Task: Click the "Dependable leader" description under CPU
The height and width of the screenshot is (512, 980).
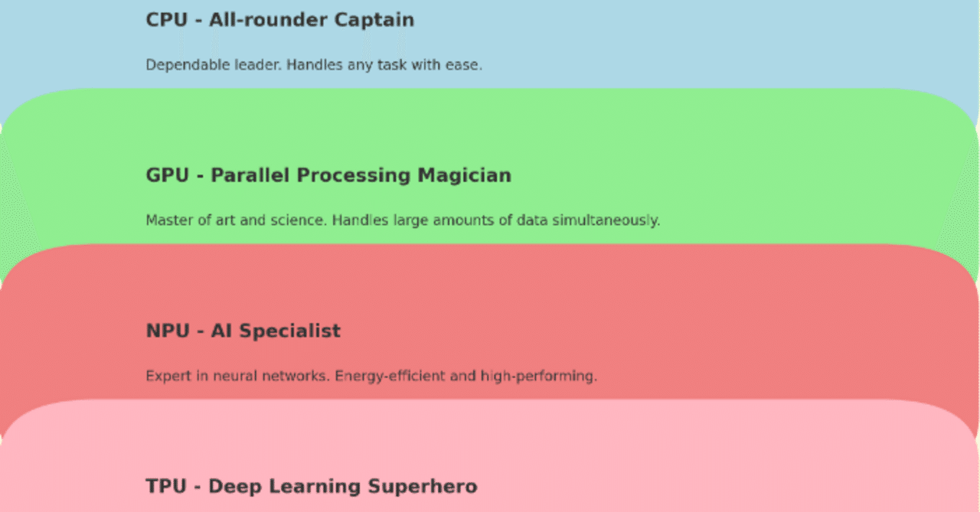Action: (x=214, y=65)
